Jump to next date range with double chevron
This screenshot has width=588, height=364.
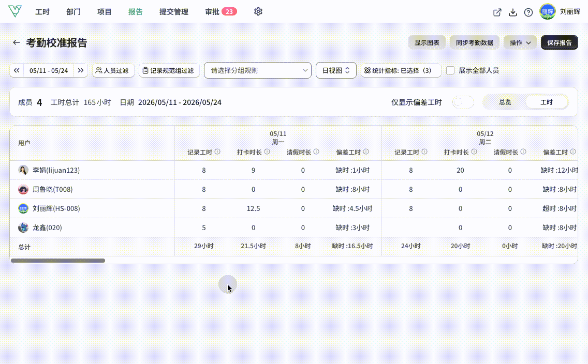(81, 70)
